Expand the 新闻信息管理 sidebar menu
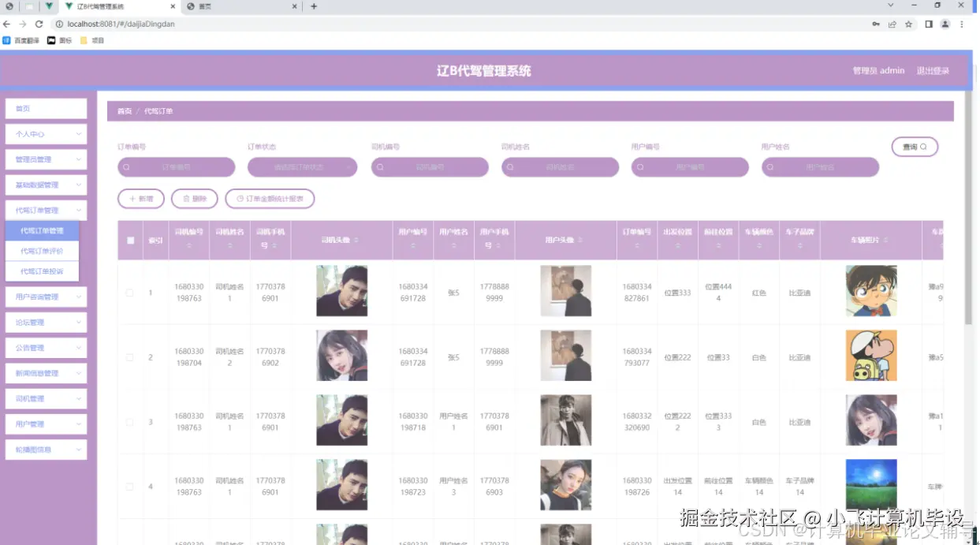 click(x=46, y=373)
